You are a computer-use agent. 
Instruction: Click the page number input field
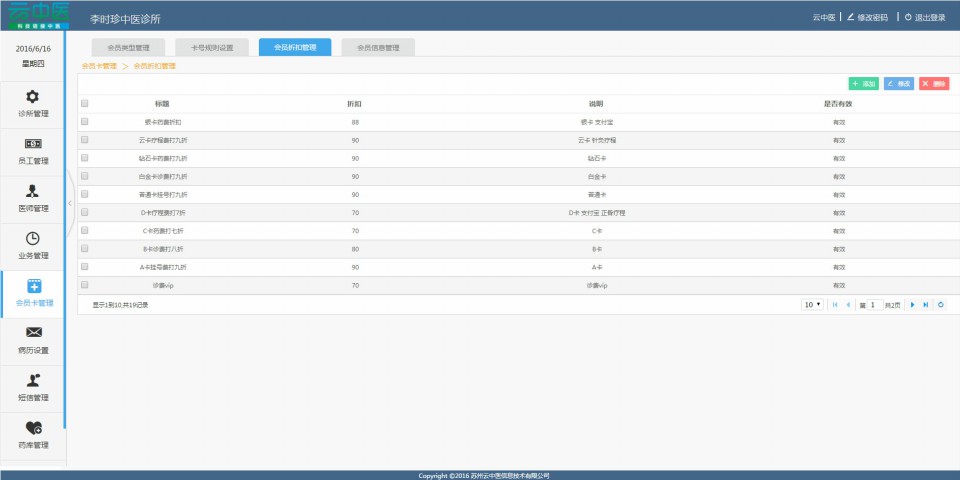(873, 304)
